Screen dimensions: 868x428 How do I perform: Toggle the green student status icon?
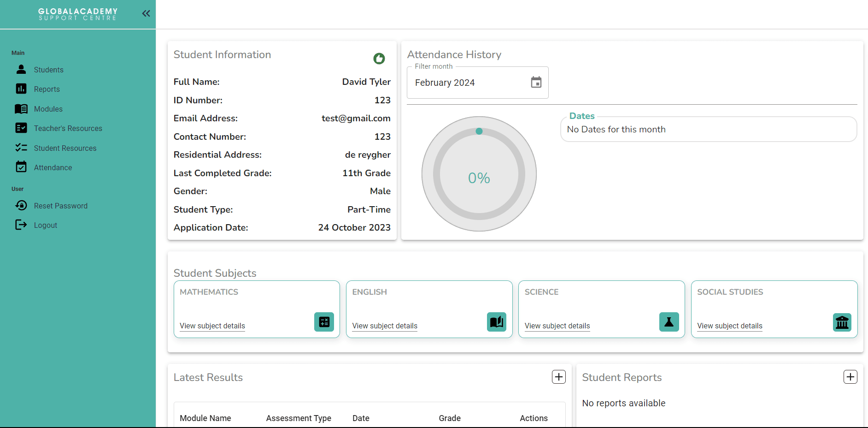(x=379, y=59)
